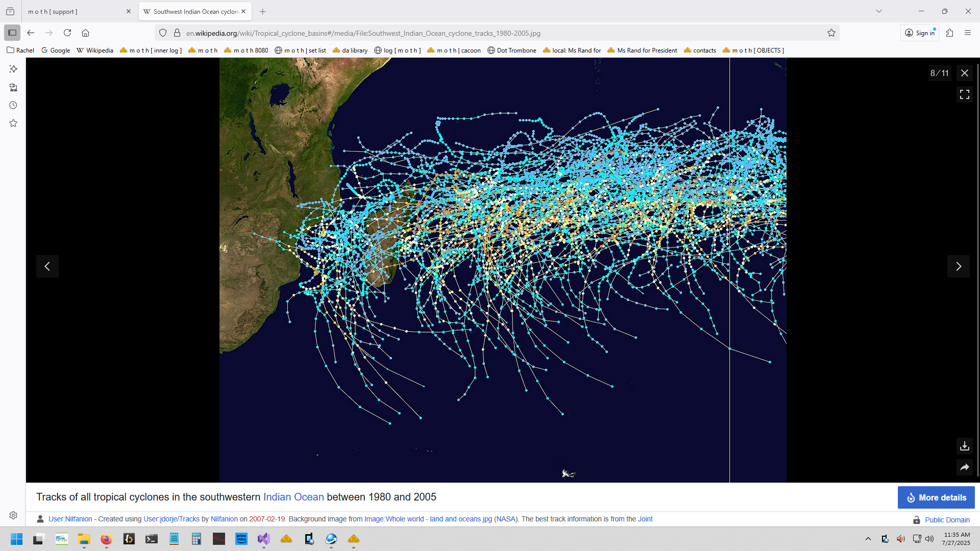Open browser history in sidebar
980x551 pixels.
point(13,105)
